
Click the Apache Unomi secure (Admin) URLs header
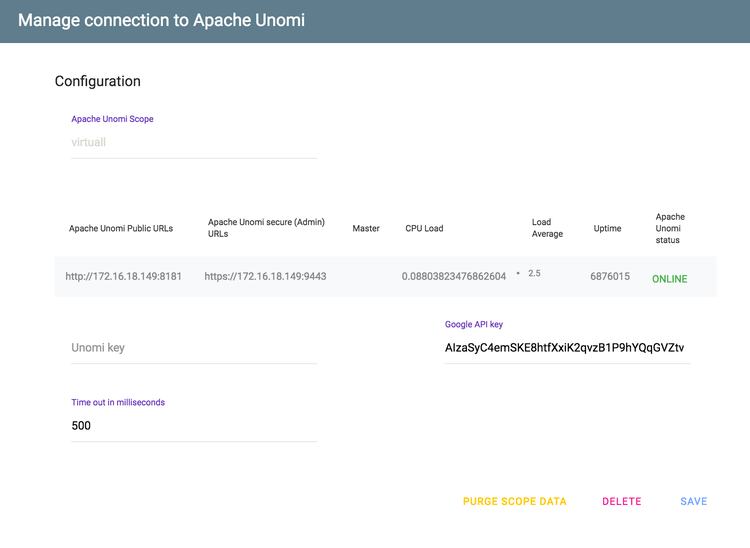266,228
